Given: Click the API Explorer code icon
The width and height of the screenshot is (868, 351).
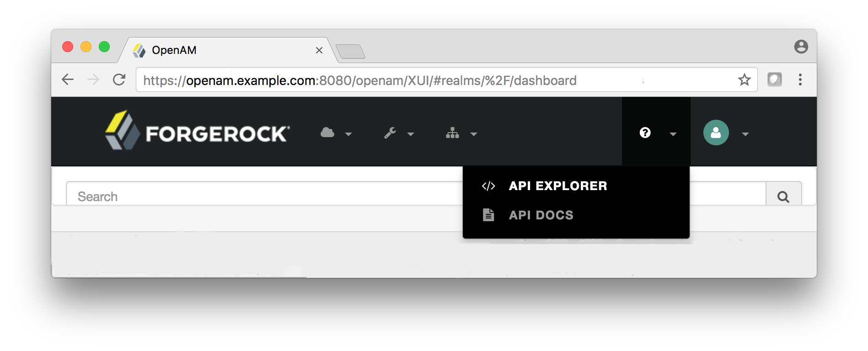Looking at the screenshot, I should 488,186.
